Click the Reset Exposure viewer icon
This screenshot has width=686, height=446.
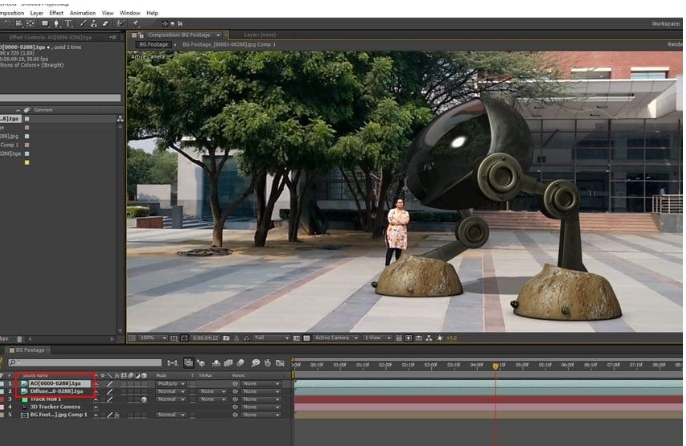(439, 338)
